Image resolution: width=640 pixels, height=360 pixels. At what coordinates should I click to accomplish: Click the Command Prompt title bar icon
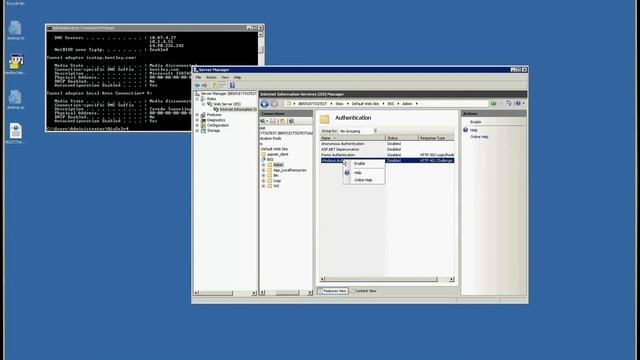(49, 28)
